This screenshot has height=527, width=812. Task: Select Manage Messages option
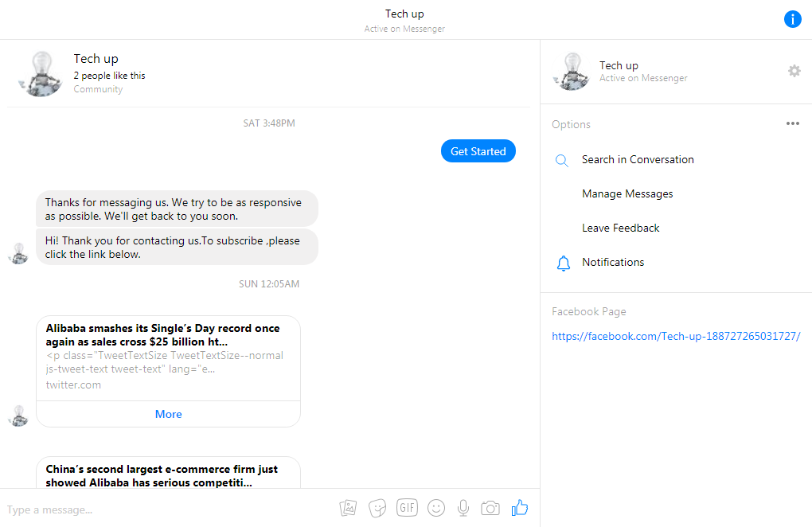pyautogui.click(x=627, y=193)
